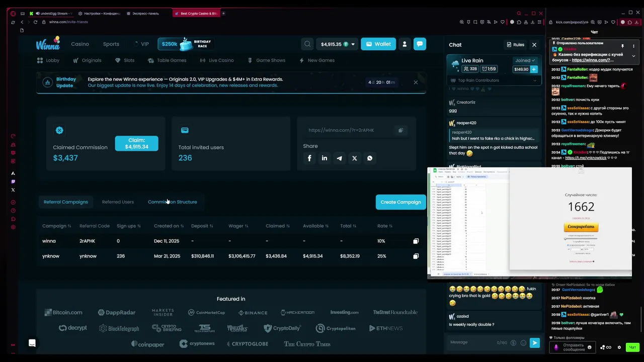The image size is (644, 362).
Task: Click Create Campaign button
Action: (400, 202)
